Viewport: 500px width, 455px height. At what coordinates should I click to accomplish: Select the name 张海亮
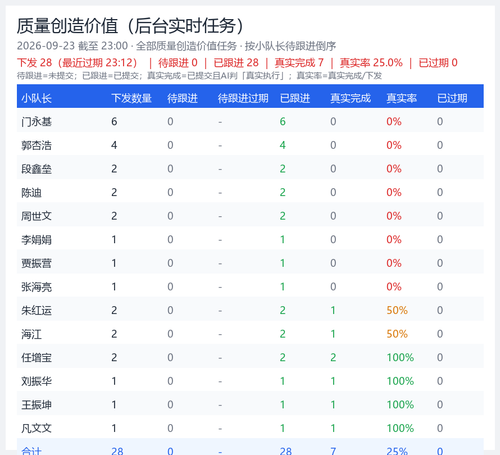(36, 287)
